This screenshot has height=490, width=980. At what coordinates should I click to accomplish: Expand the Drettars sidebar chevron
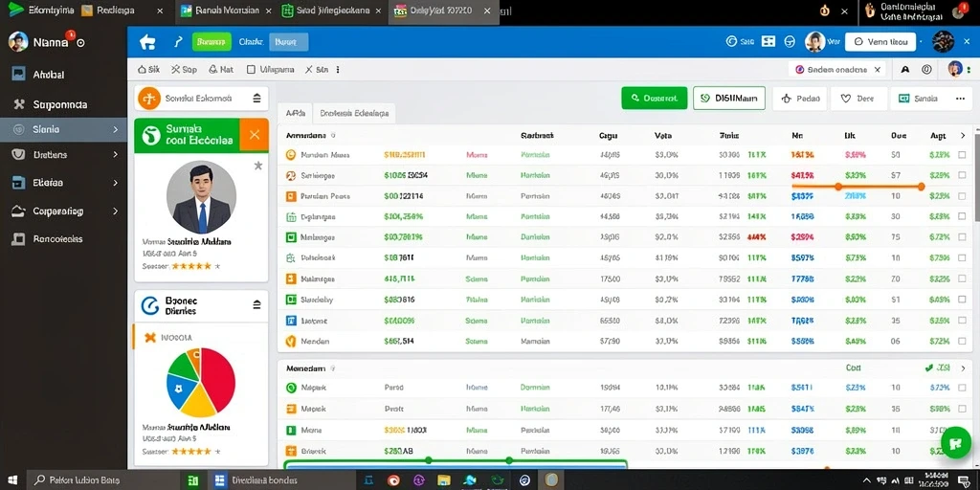click(x=116, y=154)
